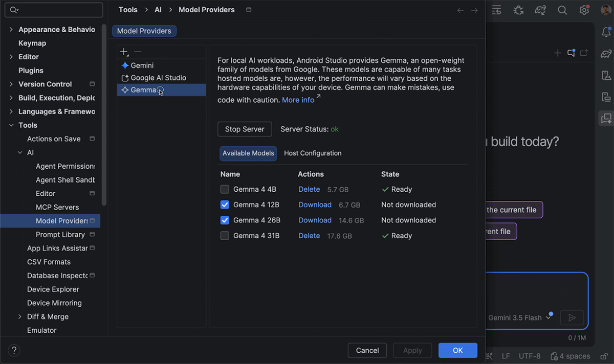Click breadcrumb project-settings icon after Model Providers
The image size is (614, 364).
[249, 10]
